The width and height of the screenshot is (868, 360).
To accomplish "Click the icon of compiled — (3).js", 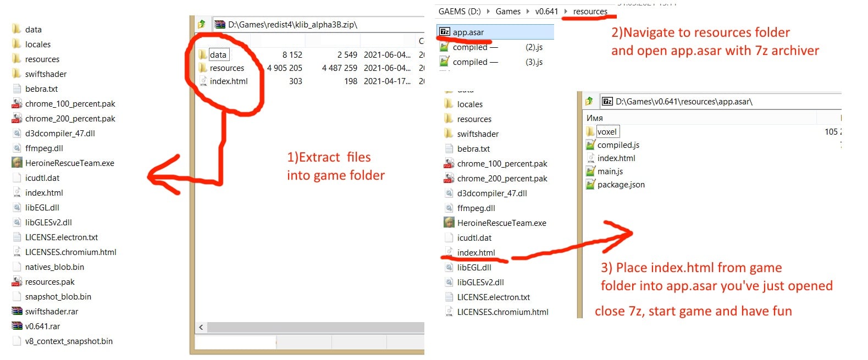I will click(445, 62).
